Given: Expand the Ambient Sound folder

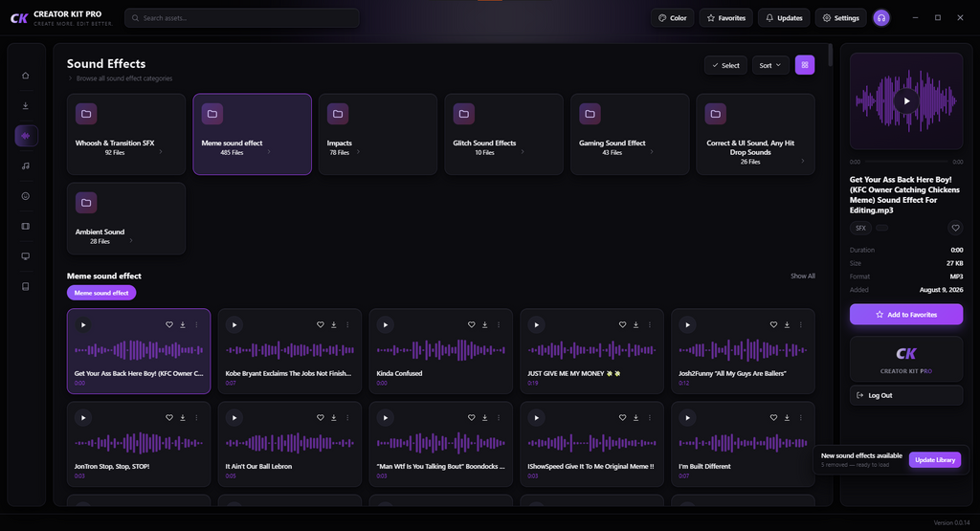Looking at the screenshot, I should point(130,240).
